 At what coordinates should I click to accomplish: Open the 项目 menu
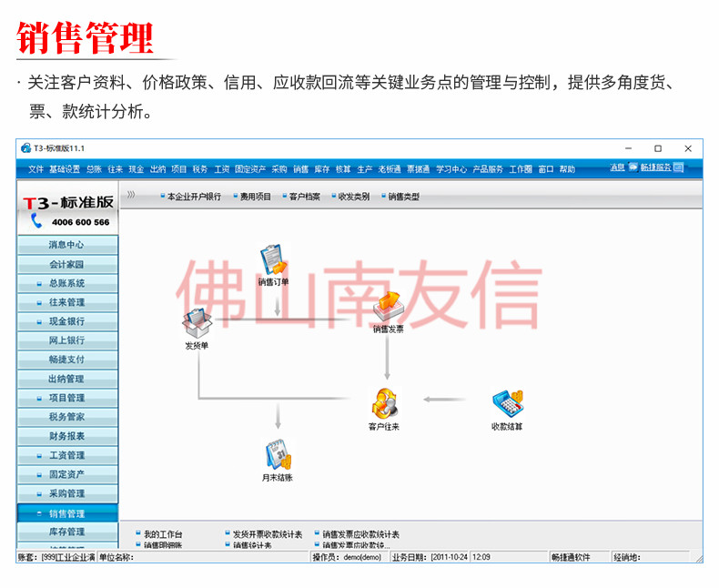[178, 169]
